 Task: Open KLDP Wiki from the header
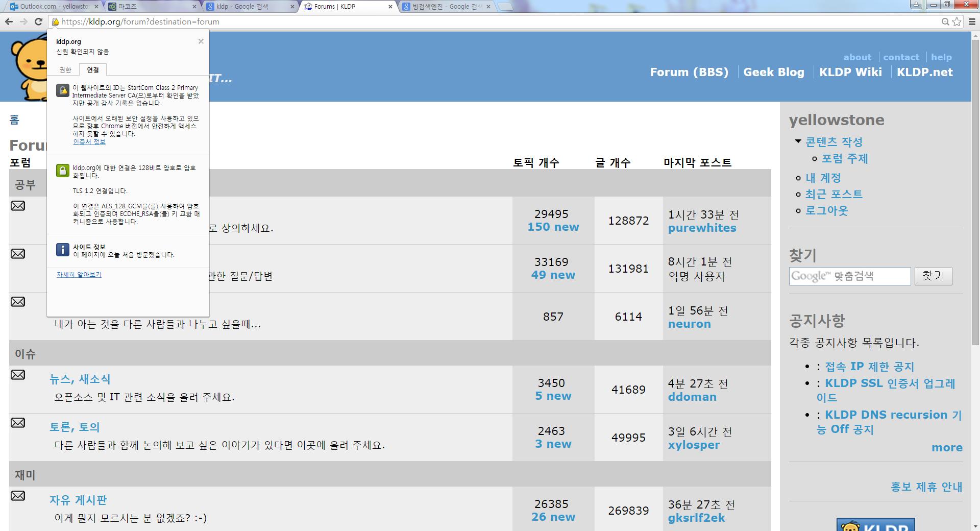pos(850,72)
